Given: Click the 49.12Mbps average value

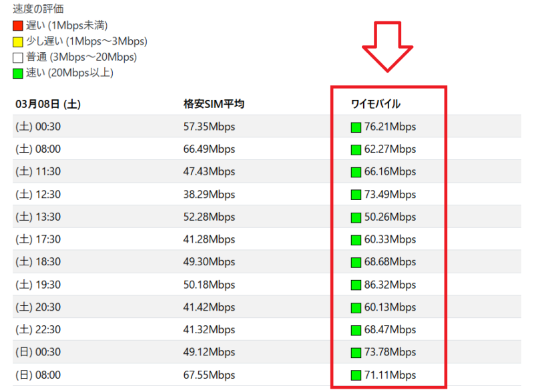Looking at the screenshot, I should click(209, 352).
